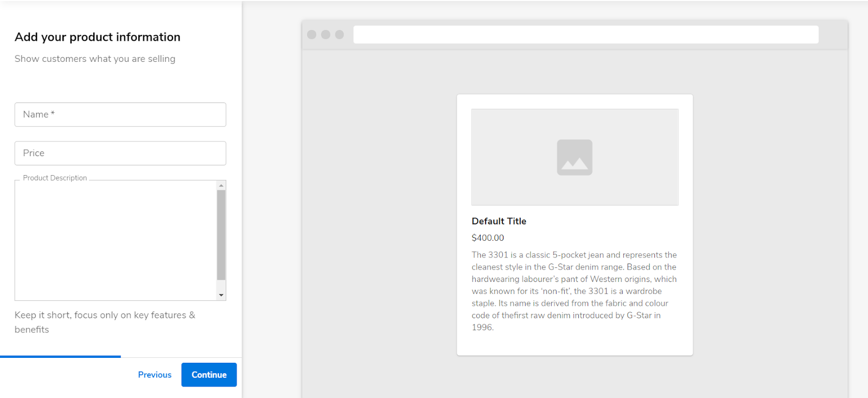
Task: Click the image placeholder icon in preview
Action: pos(575,157)
